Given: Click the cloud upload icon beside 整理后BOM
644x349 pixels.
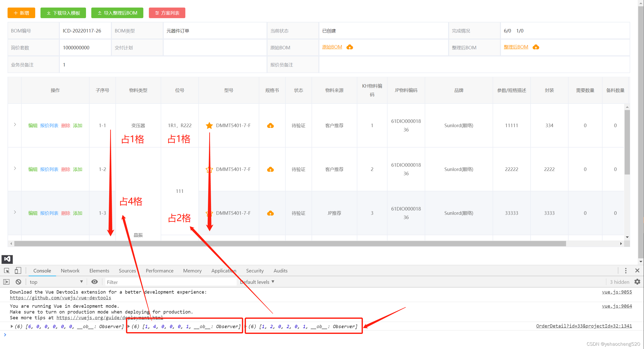Looking at the screenshot, I should point(536,47).
